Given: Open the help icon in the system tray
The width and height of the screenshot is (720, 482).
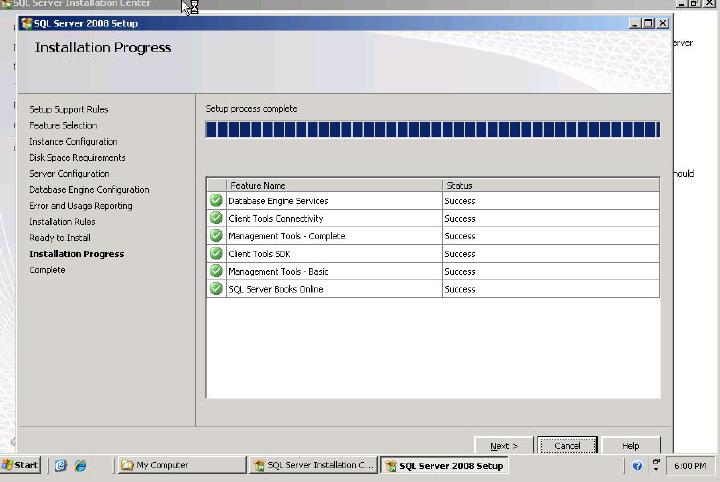Looking at the screenshot, I should pyautogui.click(x=637, y=466).
